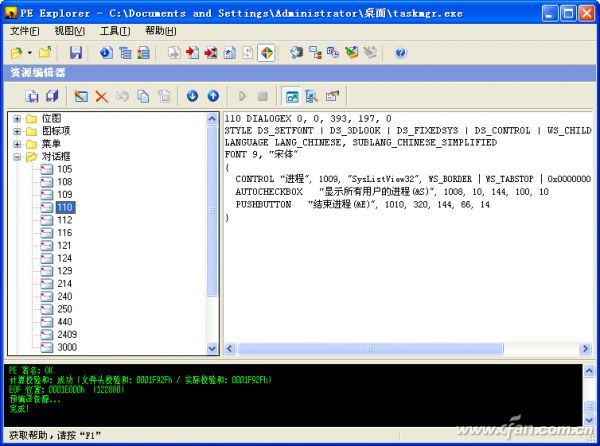The width and height of the screenshot is (600, 446).
Task: Select dialog resource 116
Action: (65, 233)
